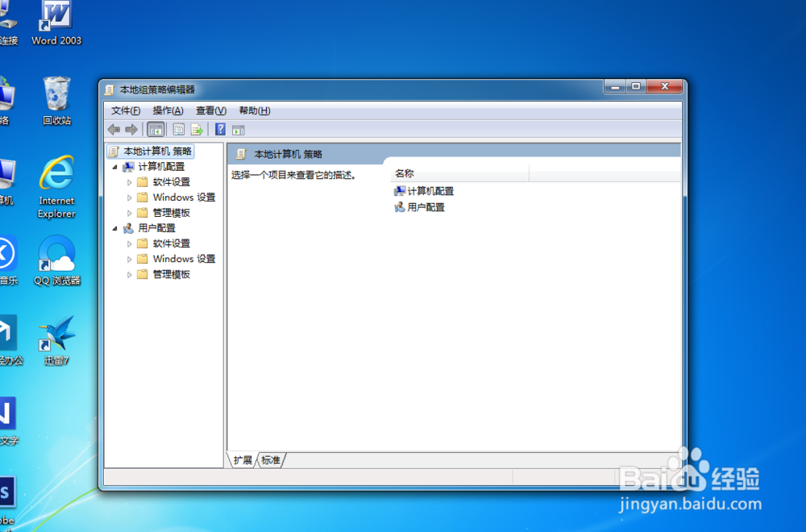The width and height of the screenshot is (806, 532).
Task: Collapse the 计算机配置 tree node
Action: tap(115, 167)
